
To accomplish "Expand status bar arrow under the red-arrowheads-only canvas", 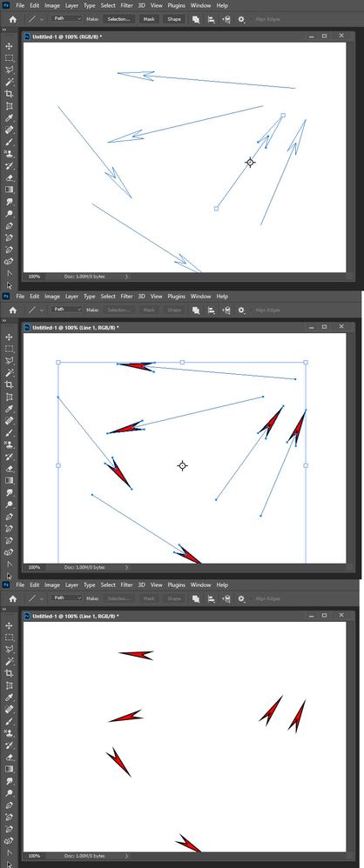I will point(127,856).
